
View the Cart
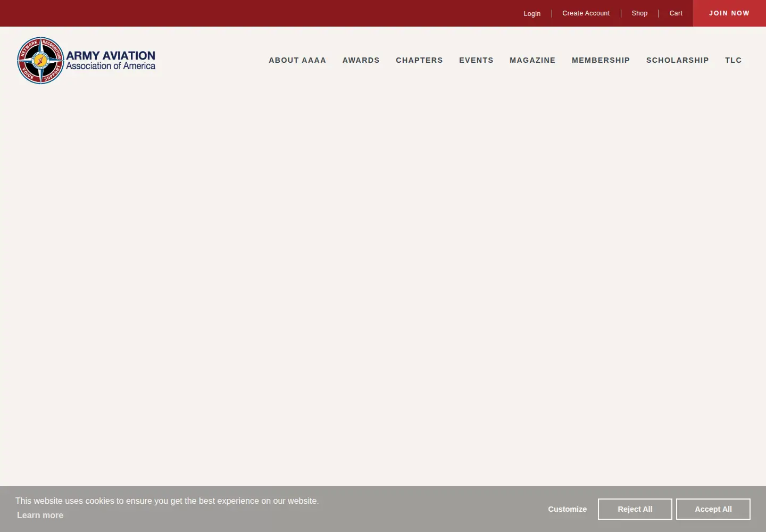tap(676, 13)
